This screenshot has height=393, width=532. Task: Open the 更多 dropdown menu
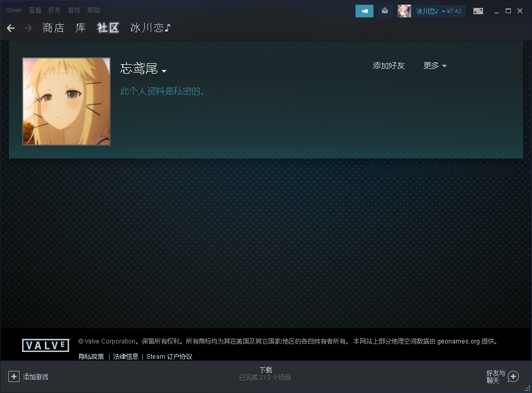tap(435, 65)
